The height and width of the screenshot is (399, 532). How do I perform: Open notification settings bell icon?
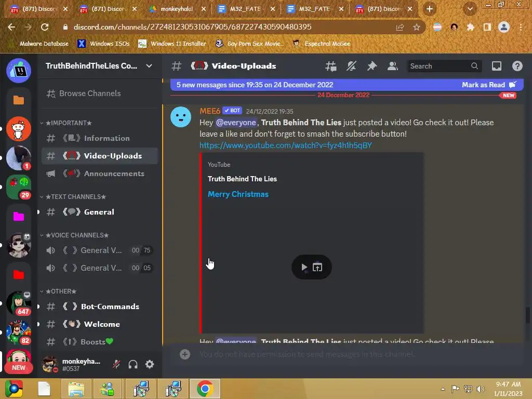click(351, 66)
